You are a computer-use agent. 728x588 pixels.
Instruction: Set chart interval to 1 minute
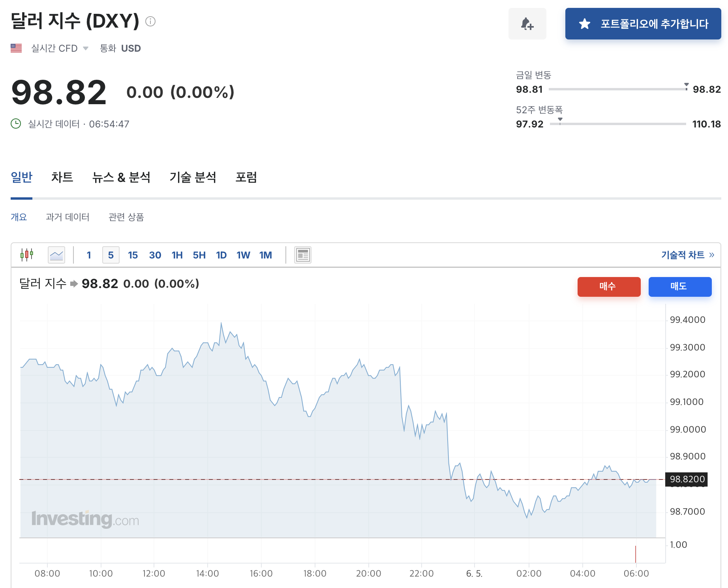pos(89,255)
